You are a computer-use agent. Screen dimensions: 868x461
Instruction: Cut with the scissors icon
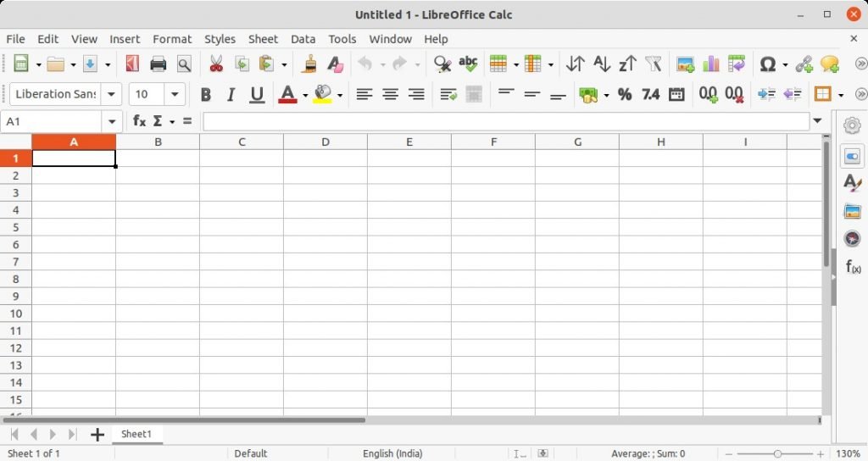[216, 64]
